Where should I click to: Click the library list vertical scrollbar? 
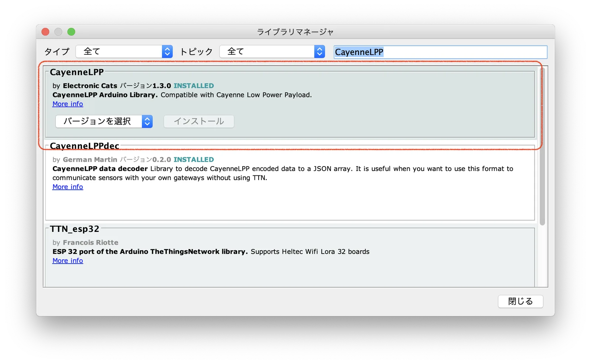(x=542, y=146)
